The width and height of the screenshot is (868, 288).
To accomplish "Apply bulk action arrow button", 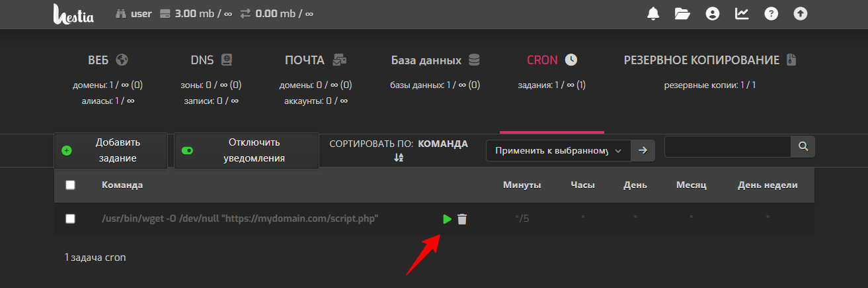I will 643,150.
